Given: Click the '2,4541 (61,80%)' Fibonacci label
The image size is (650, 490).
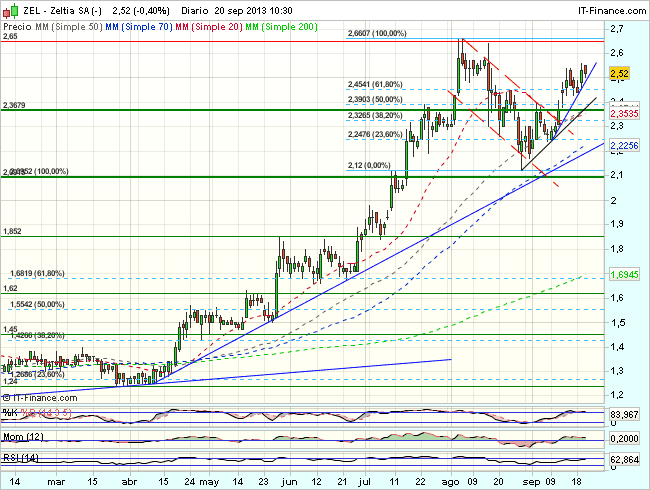Looking at the screenshot, I should click(375, 85).
